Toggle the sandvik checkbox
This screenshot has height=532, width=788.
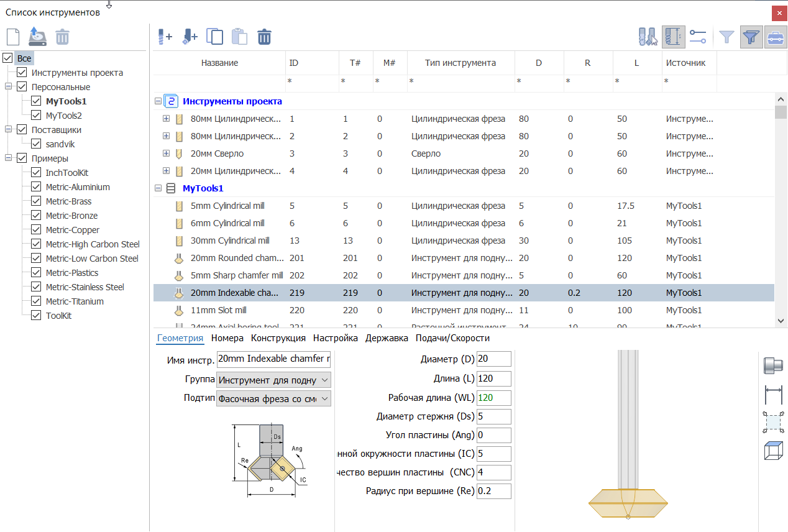(36, 144)
